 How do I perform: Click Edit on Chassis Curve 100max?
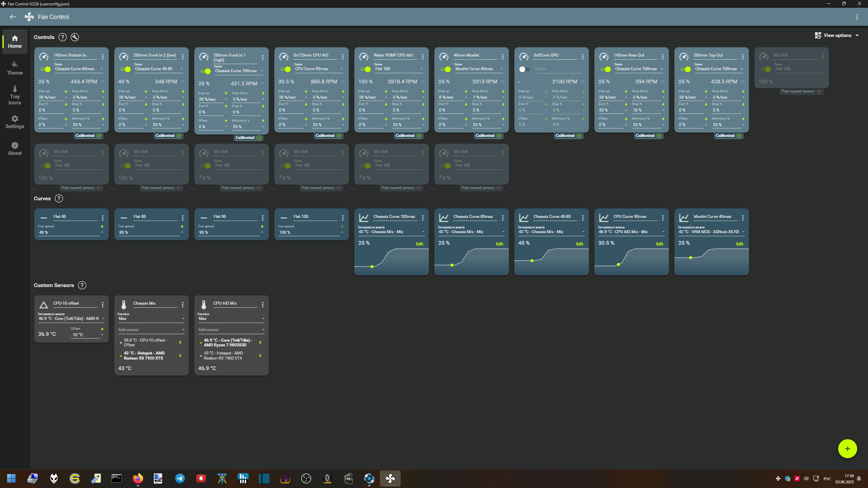pyautogui.click(x=419, y=244)
